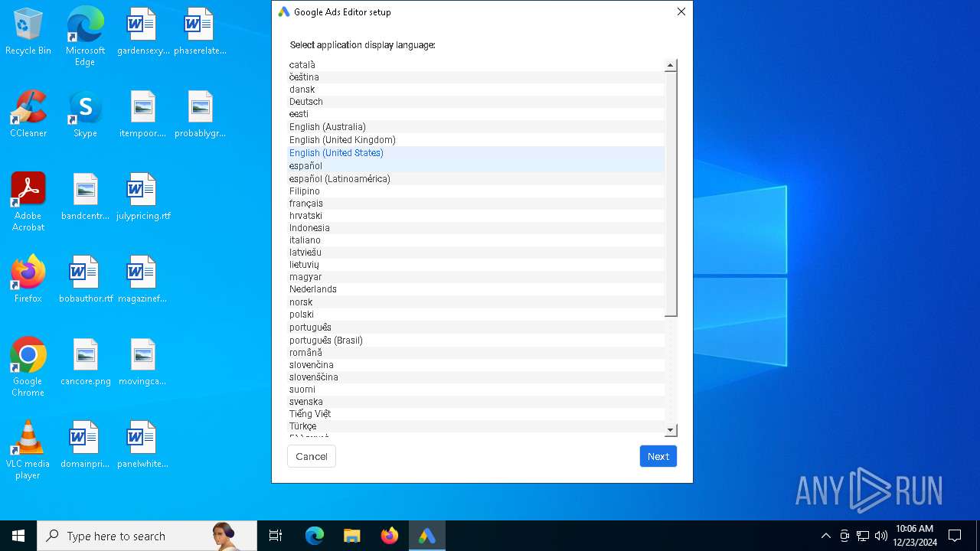Open the network status tray icon
This screenshot has width=980, height=551.
click(863, 536)
